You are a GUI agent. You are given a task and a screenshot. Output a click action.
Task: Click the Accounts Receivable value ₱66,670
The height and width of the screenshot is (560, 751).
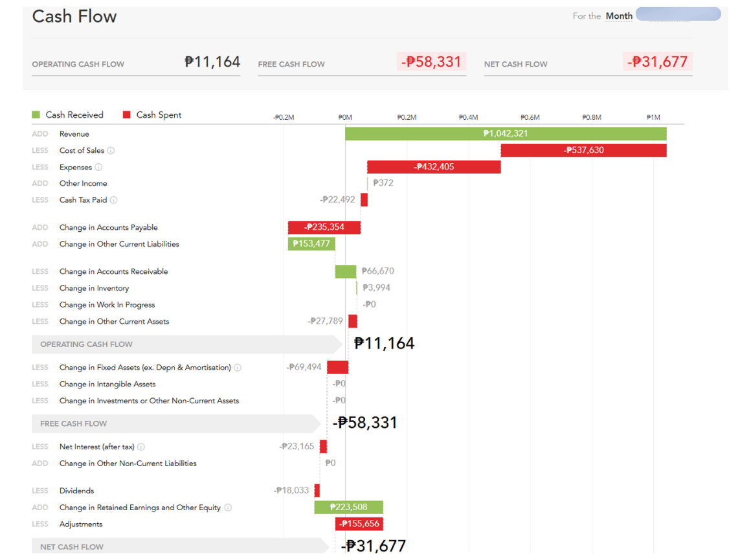pyautogui.click(x=378, y=271)
